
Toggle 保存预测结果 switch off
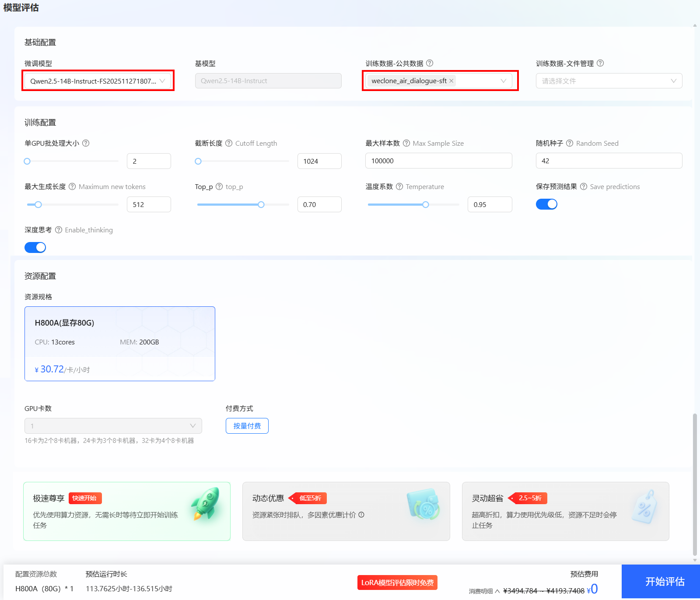click(546, 204)
